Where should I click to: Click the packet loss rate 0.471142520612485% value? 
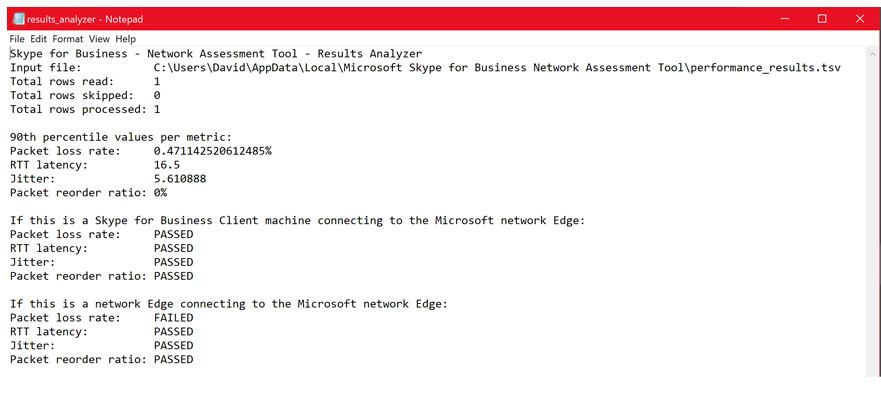[213, 151]
